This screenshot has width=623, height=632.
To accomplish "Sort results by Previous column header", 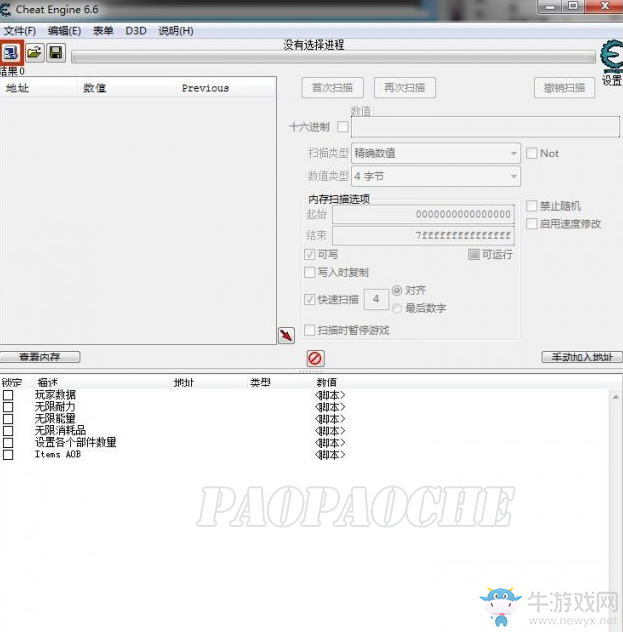I will [226, 87].
